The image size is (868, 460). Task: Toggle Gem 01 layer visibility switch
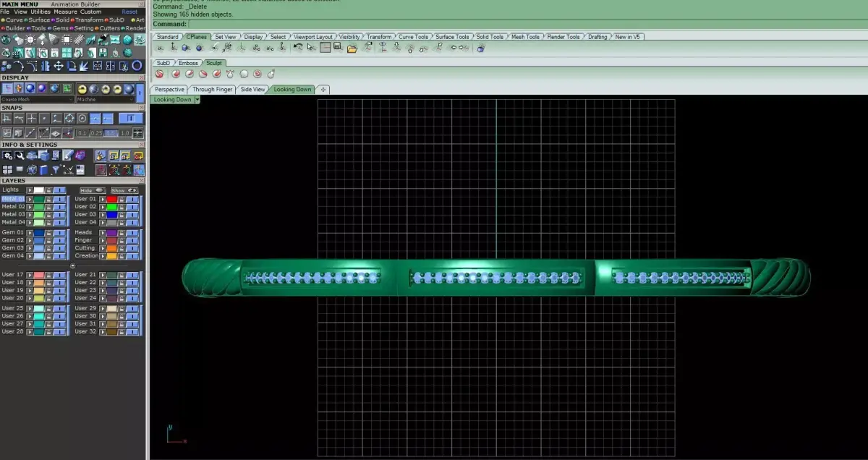point(59,233)
